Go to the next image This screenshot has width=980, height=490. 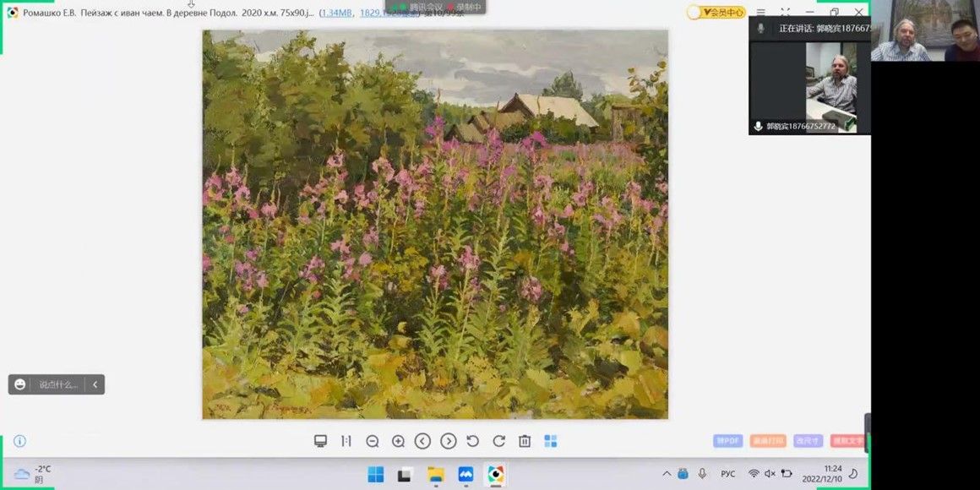pyautogui.click(x=448, y=441)
